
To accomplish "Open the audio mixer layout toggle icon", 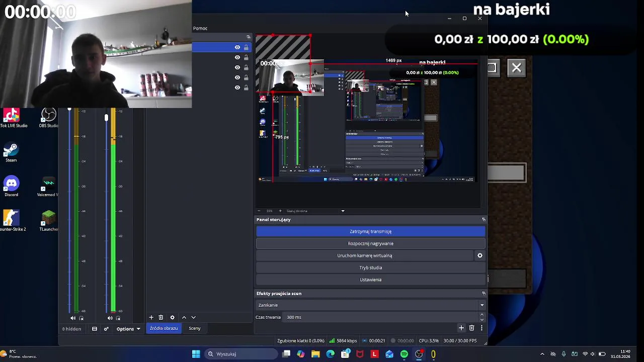I will (94, 329).
